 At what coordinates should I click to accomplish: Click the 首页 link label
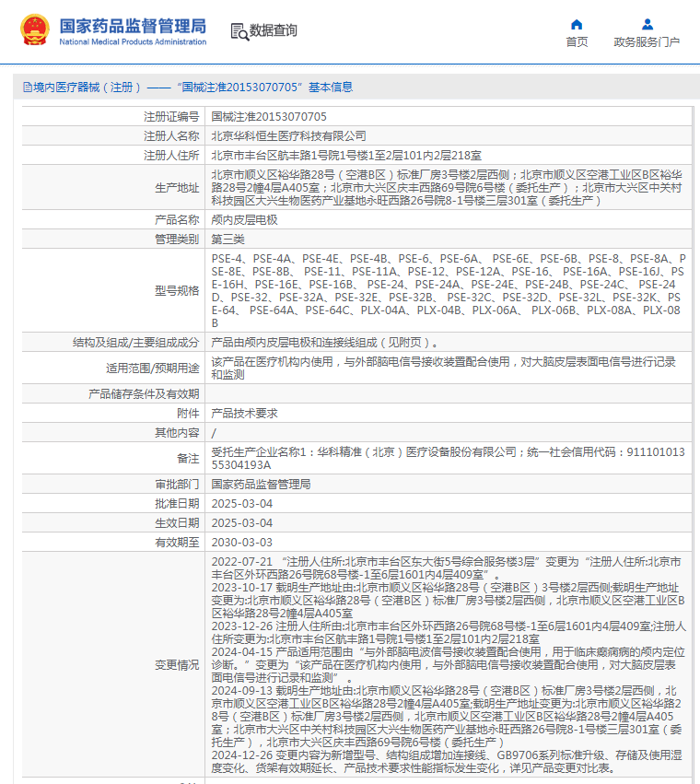577,42
